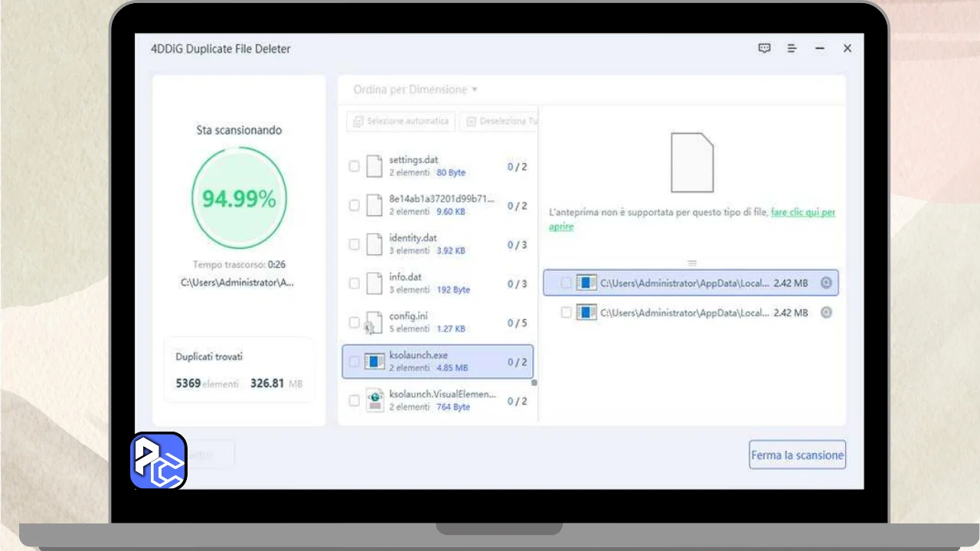Select the config.ini checkbox
Image resolution: width=980 pixels, height=551 pixels.
(354, 322)
